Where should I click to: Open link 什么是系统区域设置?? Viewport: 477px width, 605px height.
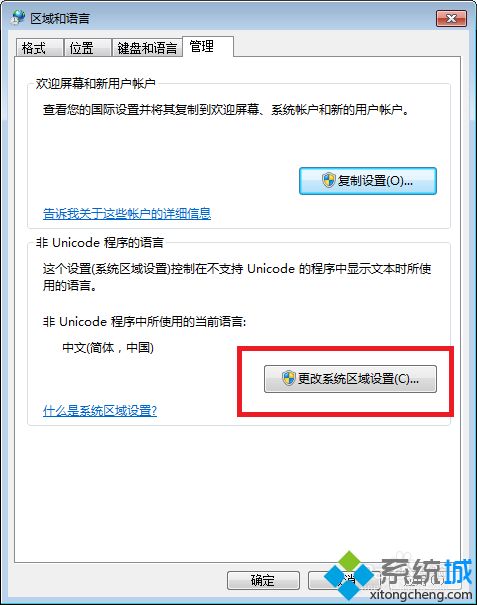(100, 410)
